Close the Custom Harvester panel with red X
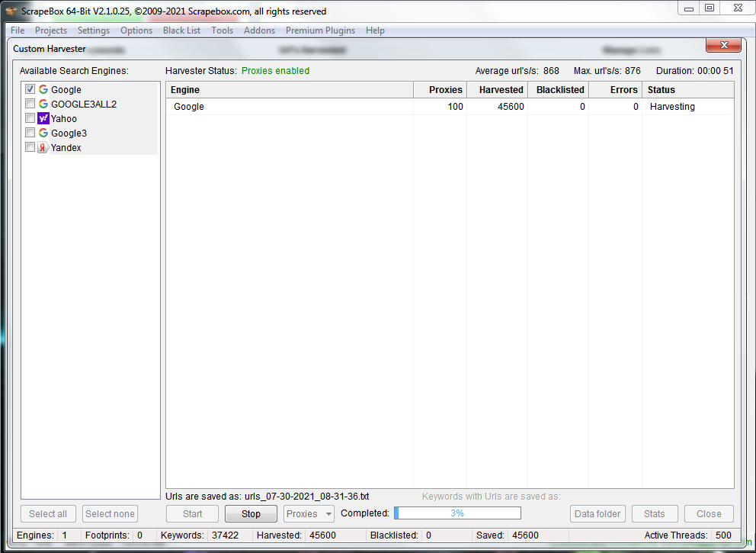This screenshot has height=553, width=756. tap(724, 45)
